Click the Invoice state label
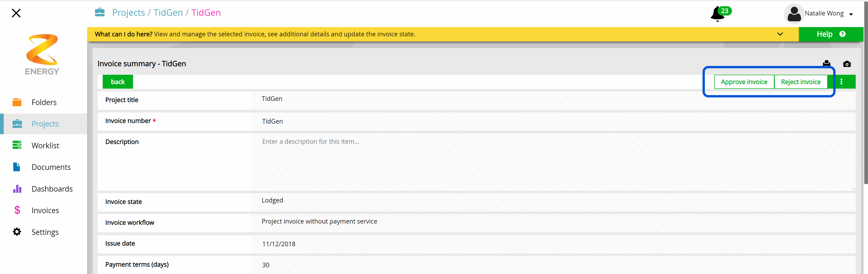The width and height of the screenshot is (868, 274). tap(123, 202)
